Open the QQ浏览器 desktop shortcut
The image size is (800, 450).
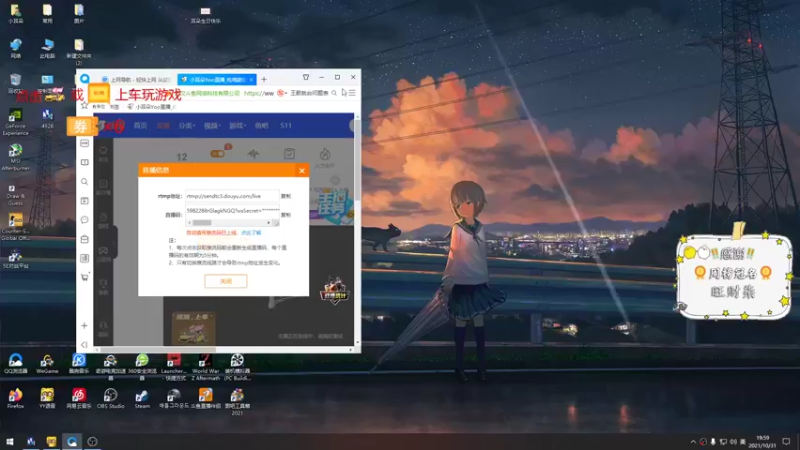[15, 364]
